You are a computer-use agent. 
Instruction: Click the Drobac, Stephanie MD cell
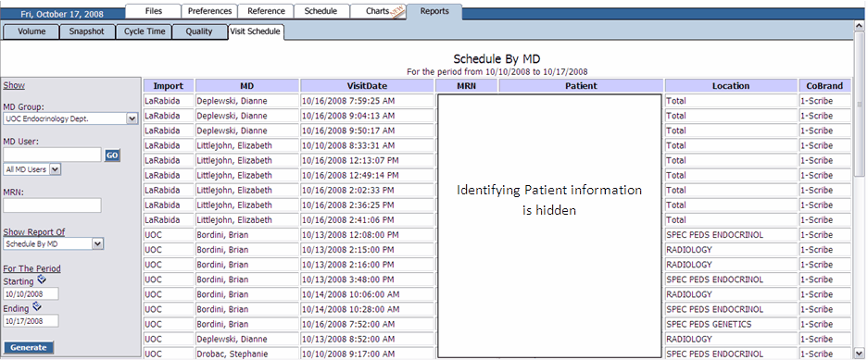tap(247, 354)
